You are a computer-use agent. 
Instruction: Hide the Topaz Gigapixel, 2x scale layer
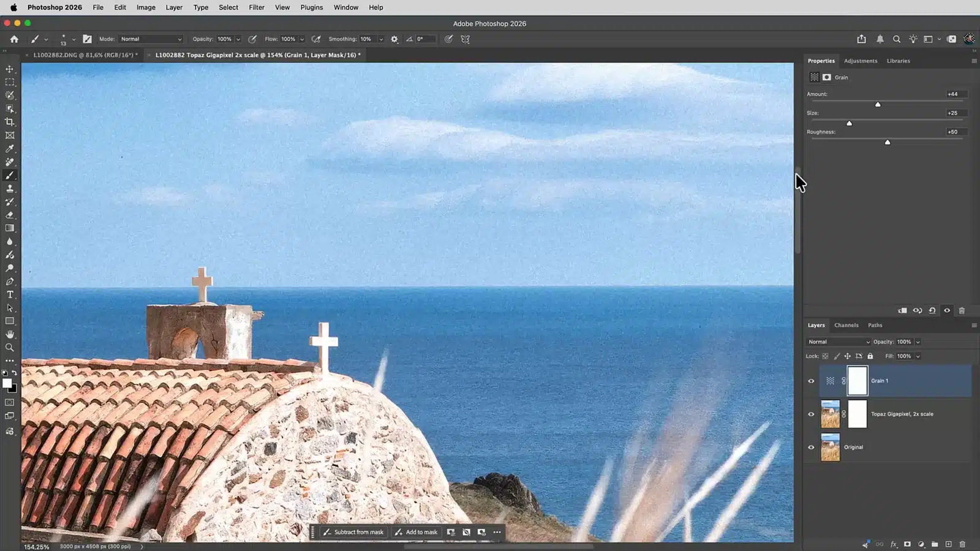(811, 414)
